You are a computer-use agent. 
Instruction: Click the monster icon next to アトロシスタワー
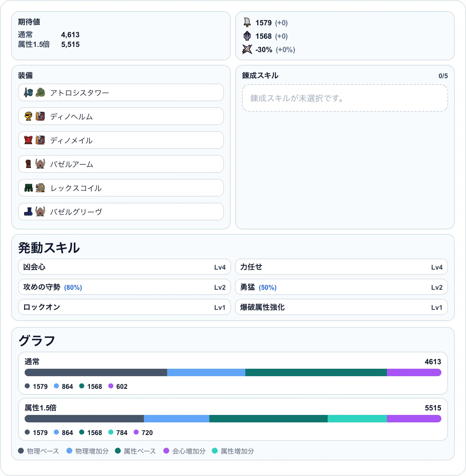click(40, 92)
